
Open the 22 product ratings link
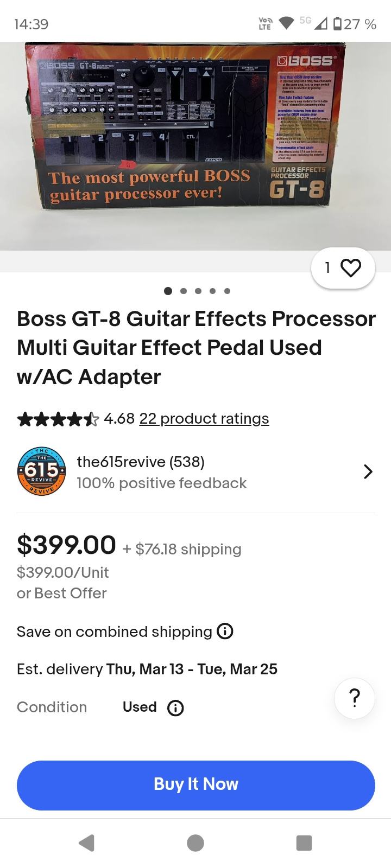204,419
